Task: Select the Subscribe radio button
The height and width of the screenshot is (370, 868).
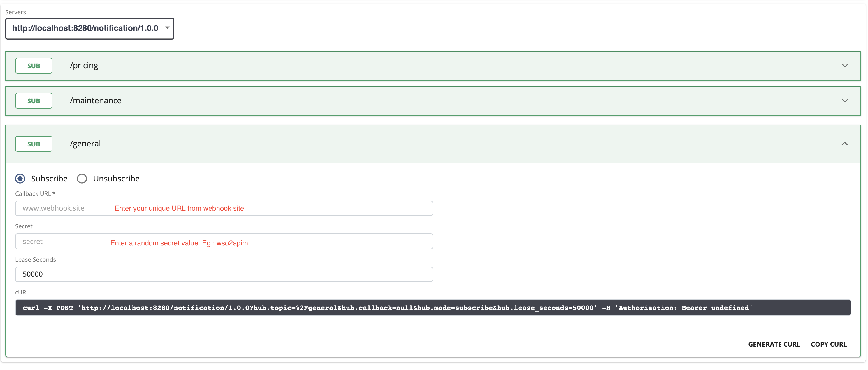Action: [20, 178]
